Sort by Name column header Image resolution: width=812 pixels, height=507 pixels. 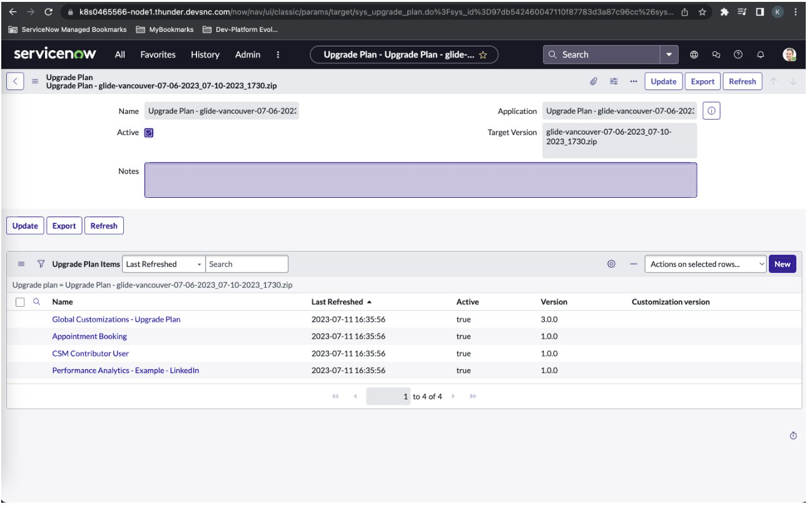pyautogui.click(x=63, y=302)
